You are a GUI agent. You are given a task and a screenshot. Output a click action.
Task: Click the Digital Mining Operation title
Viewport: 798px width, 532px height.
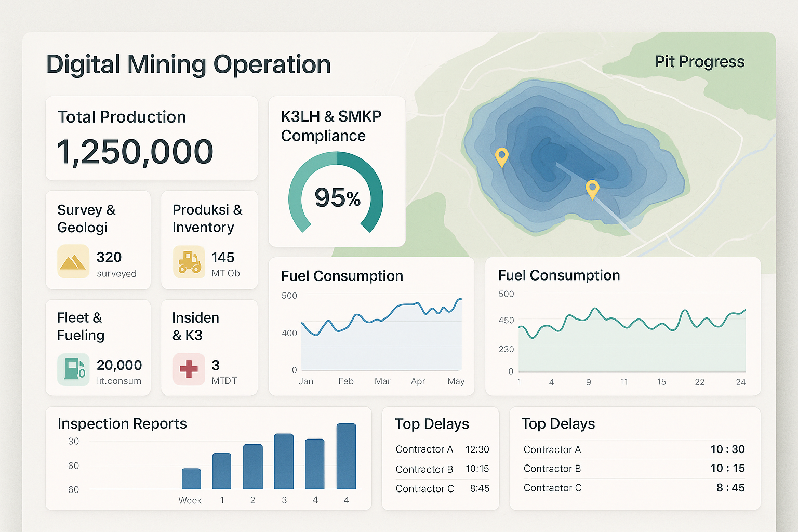coord(188,65)
